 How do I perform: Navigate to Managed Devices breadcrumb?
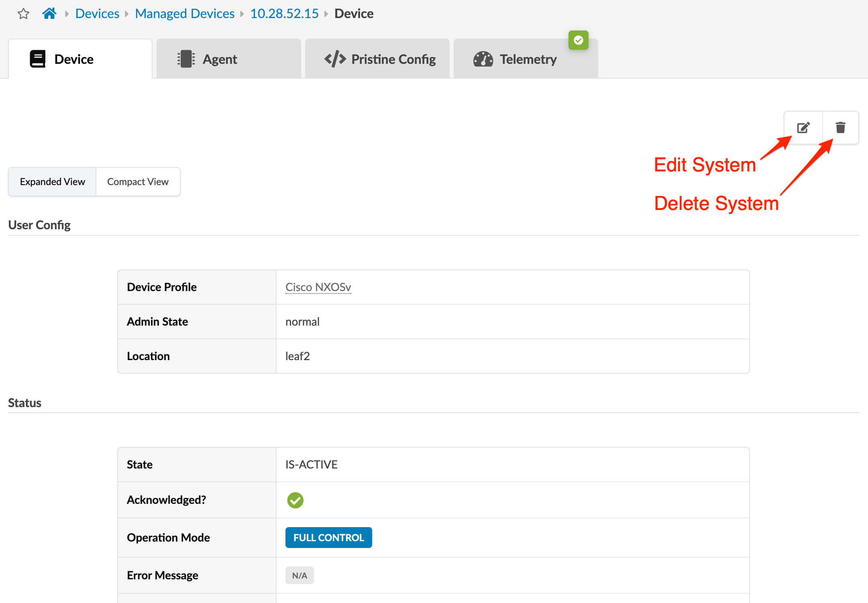pyautogui.click(x=185, y=14)
